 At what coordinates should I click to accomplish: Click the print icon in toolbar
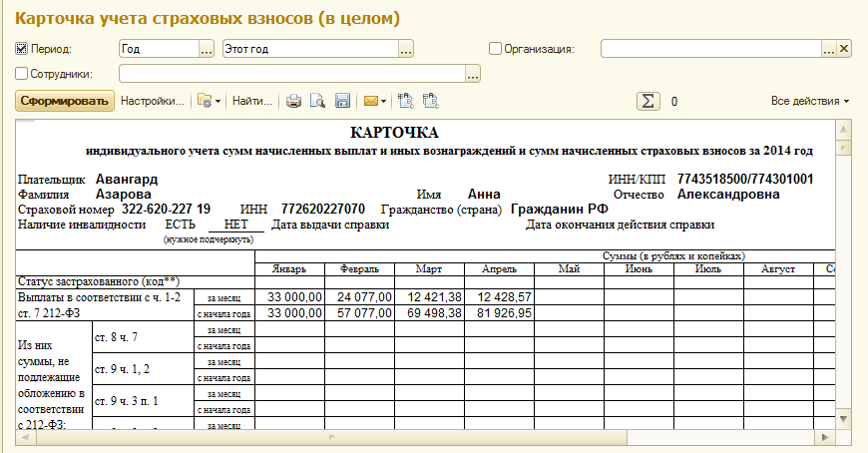coord(294,101)
